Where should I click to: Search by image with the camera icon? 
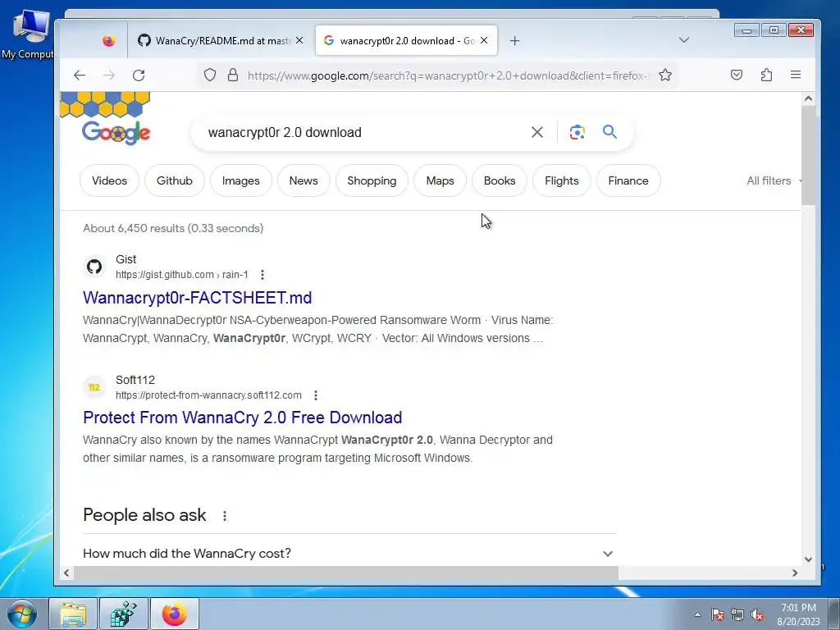(x=577, y=132)
